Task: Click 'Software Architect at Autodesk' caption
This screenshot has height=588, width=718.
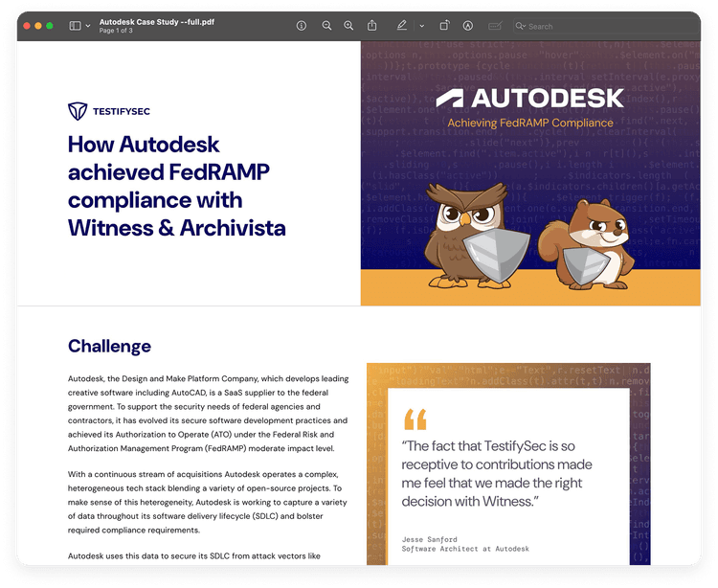Action: tap(465, 549)
